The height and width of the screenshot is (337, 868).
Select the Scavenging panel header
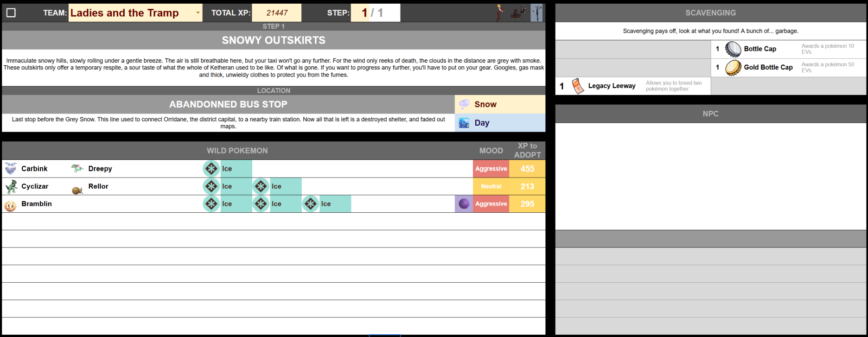coord(710,13)
